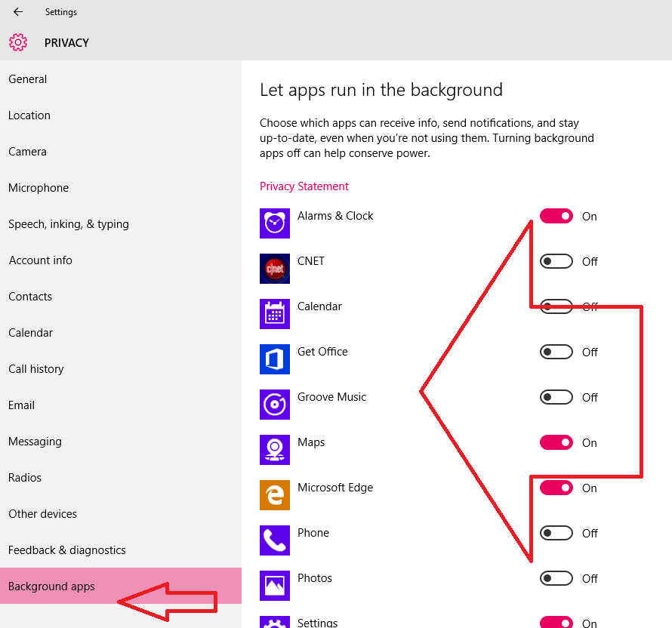
Task: Click the Settings app icon in the list
Action: (x=274, y=622)
